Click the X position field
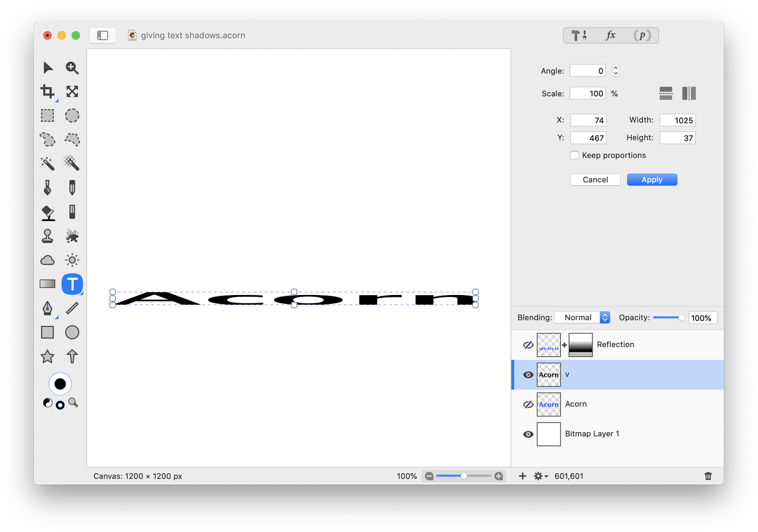Viewport: 758px width, 532px height. (x=588, y=120)
